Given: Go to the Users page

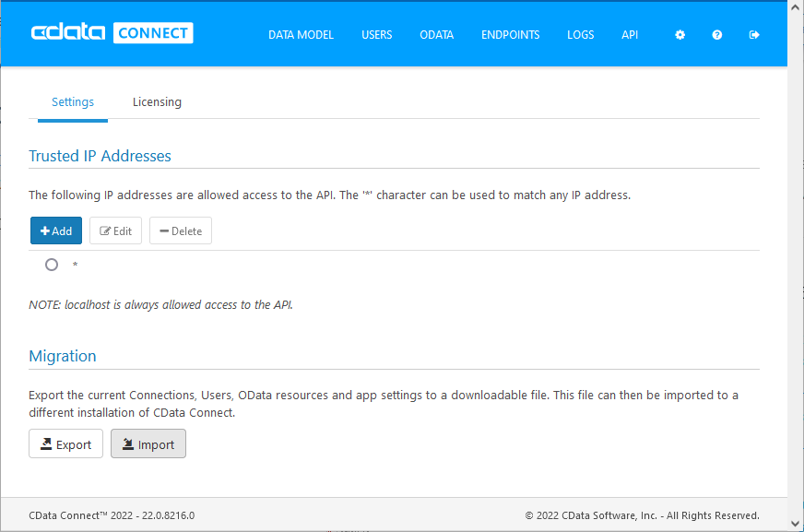Looking at the screenshot, I should [x=376, y=35].
